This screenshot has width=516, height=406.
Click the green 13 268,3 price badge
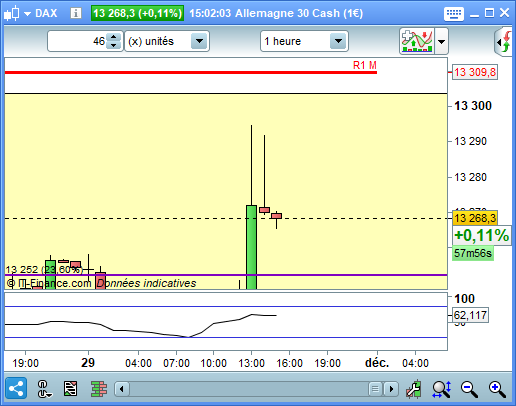[137, 13]
